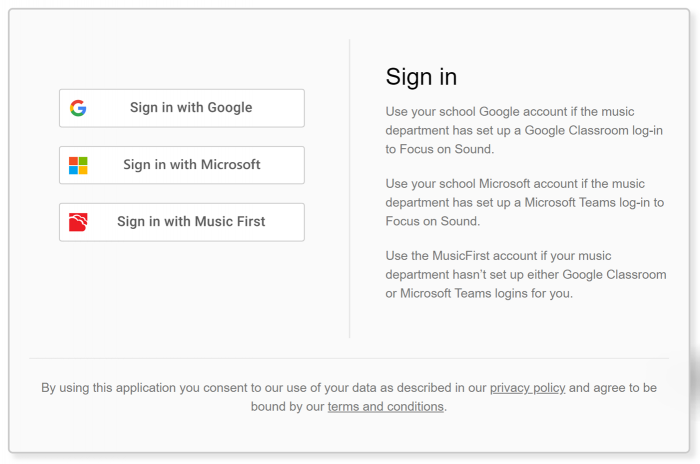This screenshot has height=464, width=700.
Task: Click the Microsoft four-square logo icon
Action: [78, 165]
